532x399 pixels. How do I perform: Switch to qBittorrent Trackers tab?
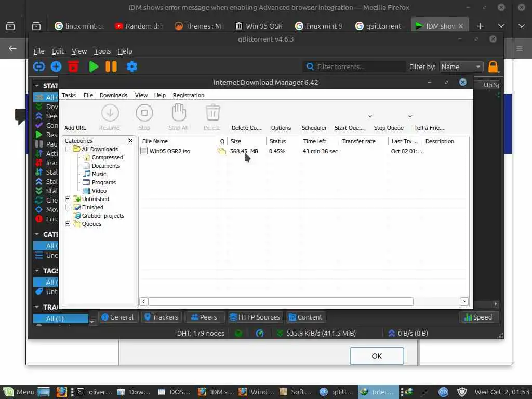pyautogui.click(x=161, y=317)
